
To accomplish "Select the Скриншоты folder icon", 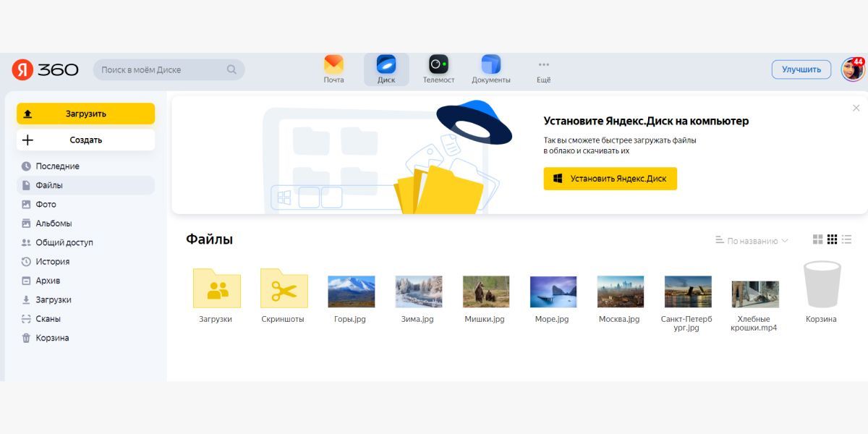I will point(284,288).
